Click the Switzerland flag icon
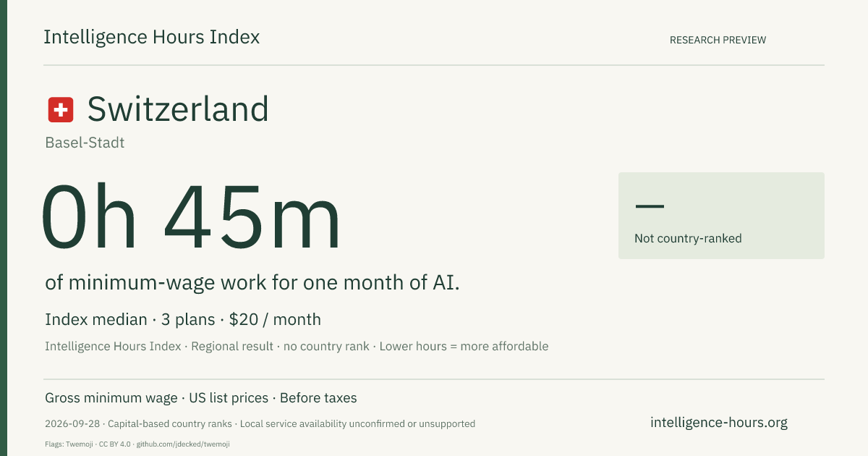 click(x=61, y=110)
